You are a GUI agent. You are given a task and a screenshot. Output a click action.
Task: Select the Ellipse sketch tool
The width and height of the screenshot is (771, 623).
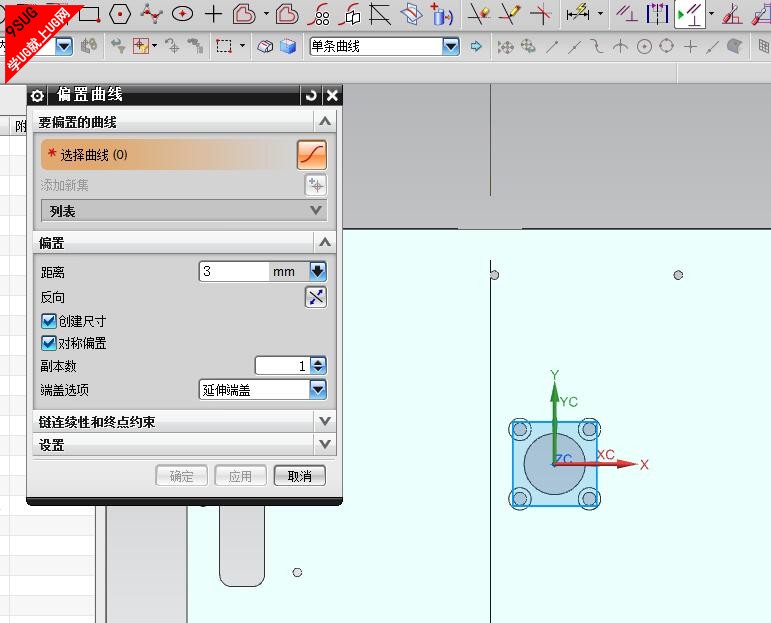click(182, 14)
